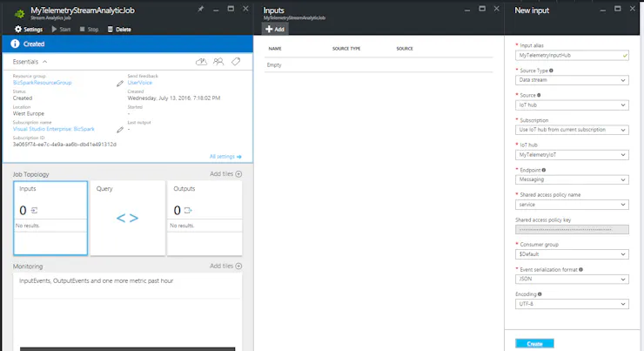The width and height of the screenshot is (644, 351).
Task: Close the Inputs blade
Action: (x=497, y=9)
